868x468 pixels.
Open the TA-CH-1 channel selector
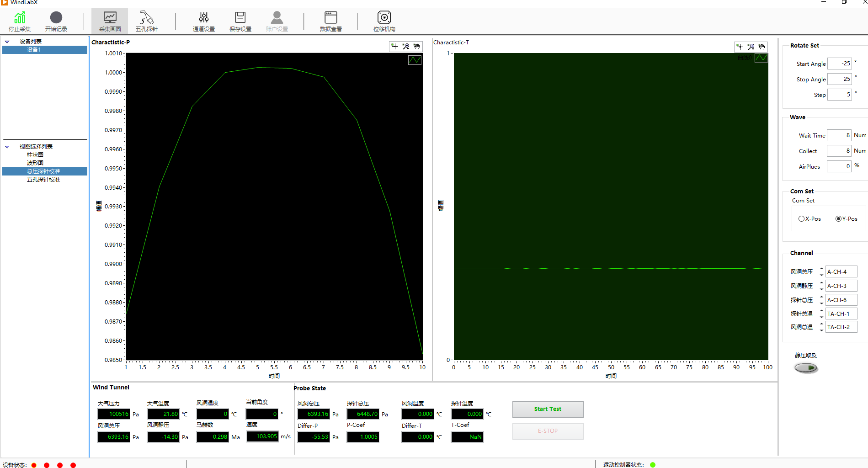[x=841, y=314]
